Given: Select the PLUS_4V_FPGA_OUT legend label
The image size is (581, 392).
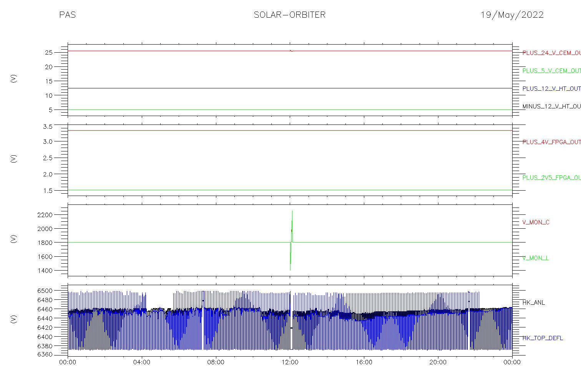Looking at the screenshot, I should point(551,142).
